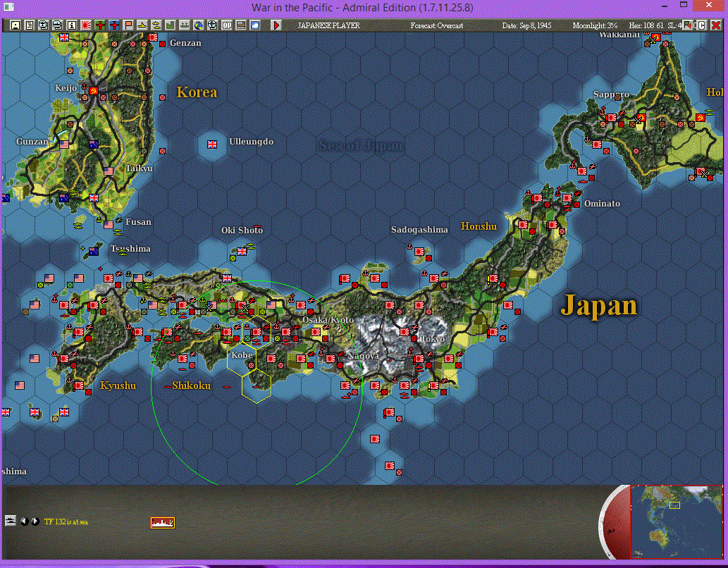Click the grey base/airfield toolbar icon
This screenshot has width=728, height=568.
click(x=185, y=25)
